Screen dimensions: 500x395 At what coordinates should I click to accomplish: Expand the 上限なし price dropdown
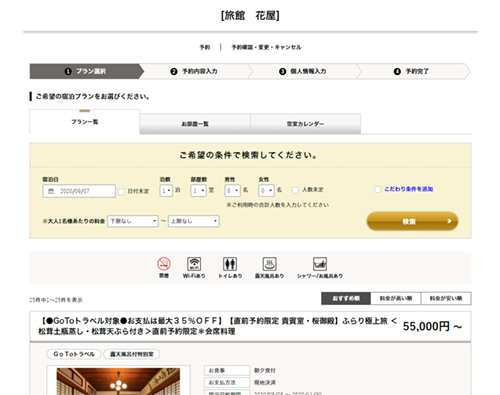point(194,221)
